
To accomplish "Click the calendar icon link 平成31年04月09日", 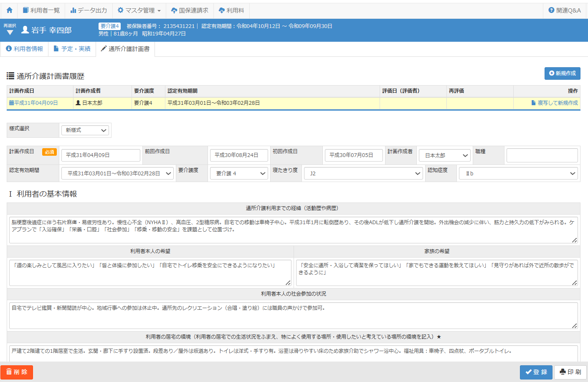I will [33, 103].
